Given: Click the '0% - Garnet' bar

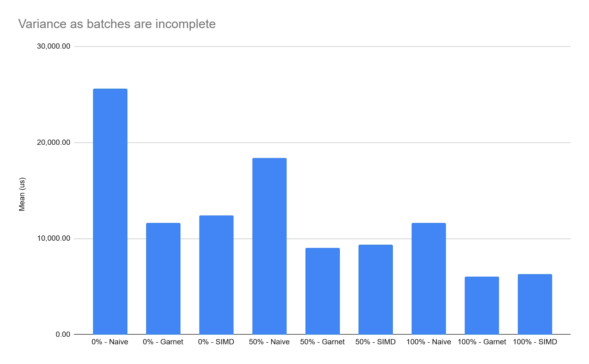Looking at the screenshot, I should 163,279.
